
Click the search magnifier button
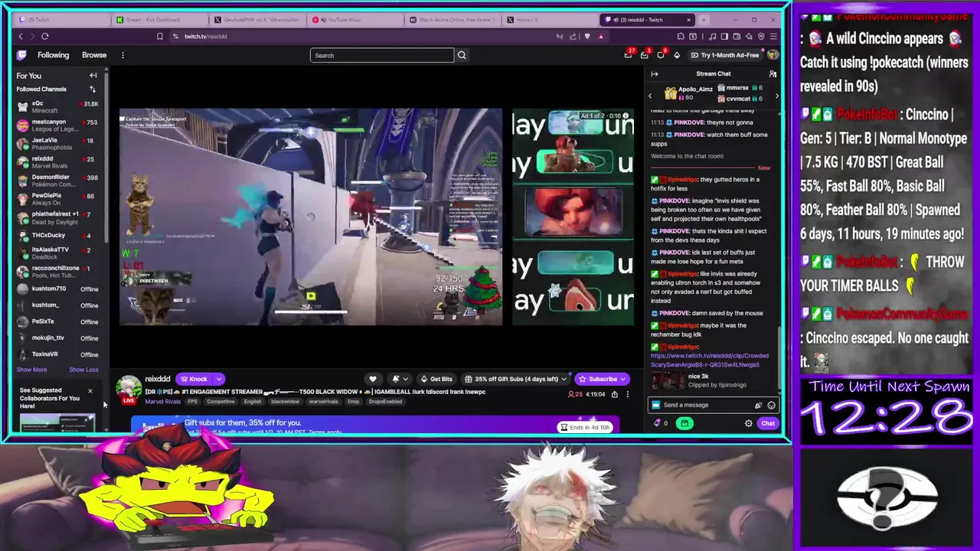click(462, 55)
